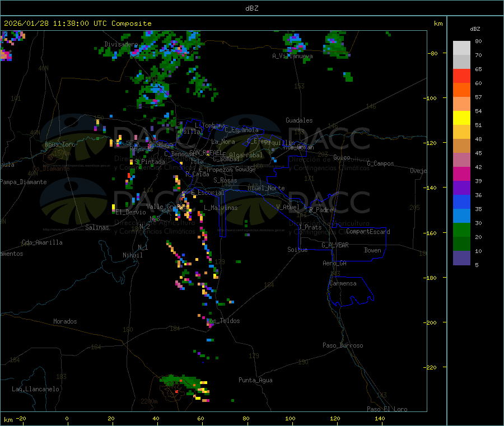Viewport: 504px width, 426px height.
Task: Click the 2200m elevation label
Action: tap(149, 401)
